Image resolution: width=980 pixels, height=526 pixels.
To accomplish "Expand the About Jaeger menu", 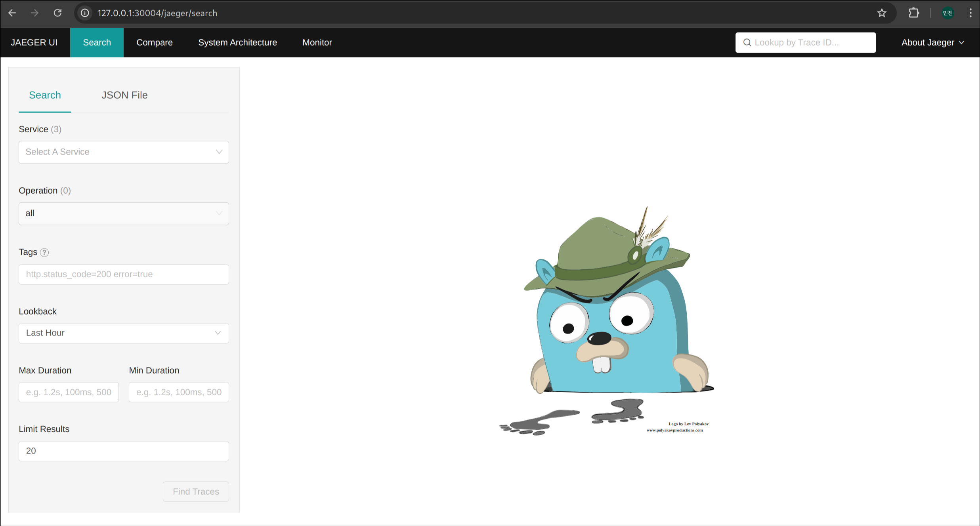I will coord(932,42).
